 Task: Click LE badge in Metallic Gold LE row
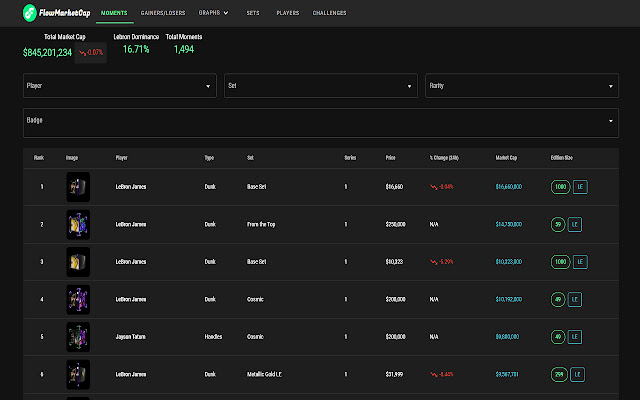(x=578, y=375)
